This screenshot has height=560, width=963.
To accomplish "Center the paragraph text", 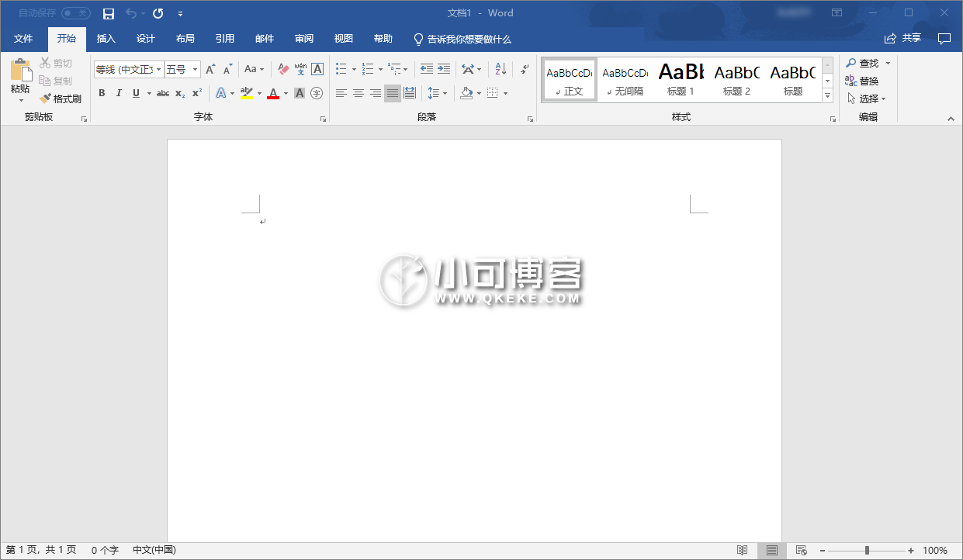I will 359,93.
